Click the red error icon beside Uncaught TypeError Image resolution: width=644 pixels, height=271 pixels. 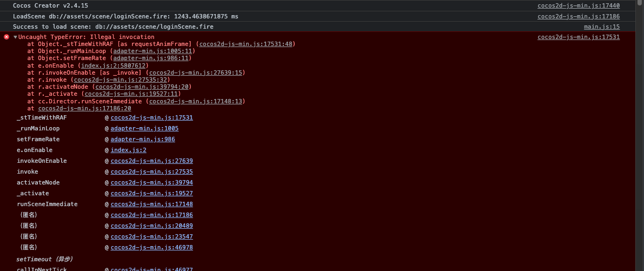coord(6,37)
